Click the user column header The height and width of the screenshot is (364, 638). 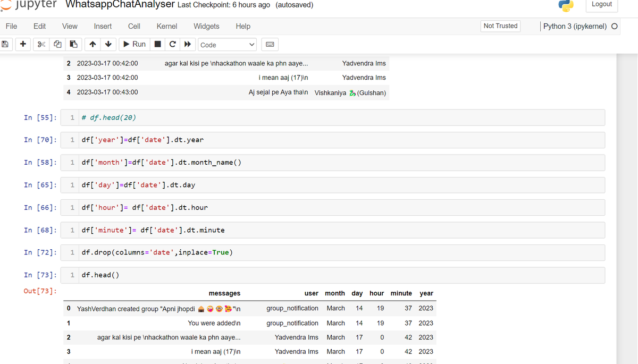(312, 293)
